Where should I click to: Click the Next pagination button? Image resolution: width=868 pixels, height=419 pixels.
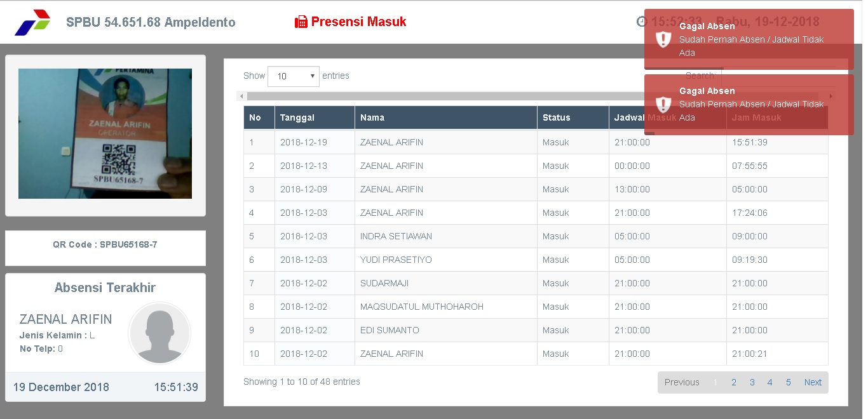813,382
